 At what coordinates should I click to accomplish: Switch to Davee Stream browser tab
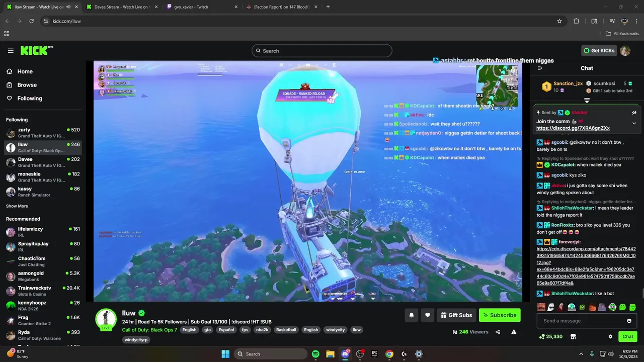(x=122, y=7)
